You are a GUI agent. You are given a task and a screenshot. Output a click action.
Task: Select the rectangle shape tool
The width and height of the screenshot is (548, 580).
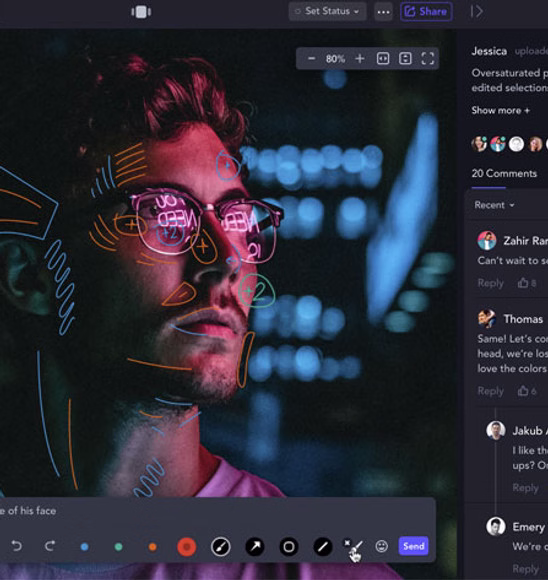coord(289,546)
